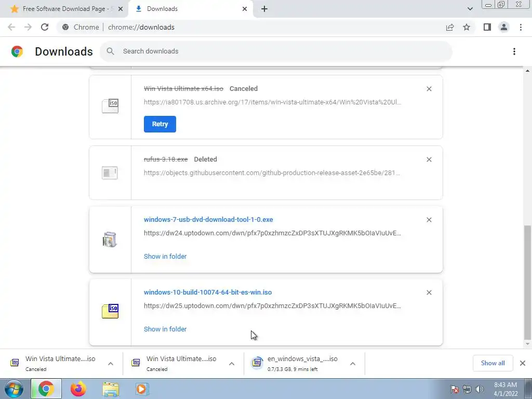Click the "Deleted" status text
Viewport: 532px width, 399px height.
pos(205,159)
